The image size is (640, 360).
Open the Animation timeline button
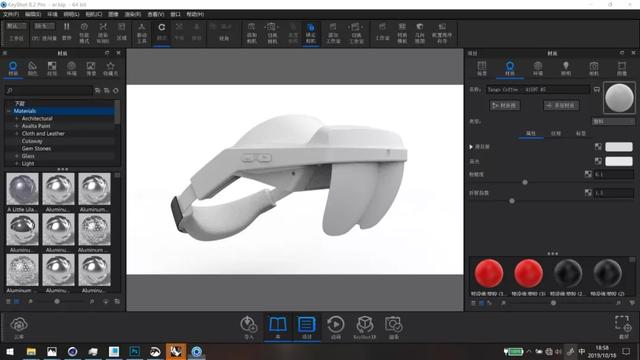336,328
